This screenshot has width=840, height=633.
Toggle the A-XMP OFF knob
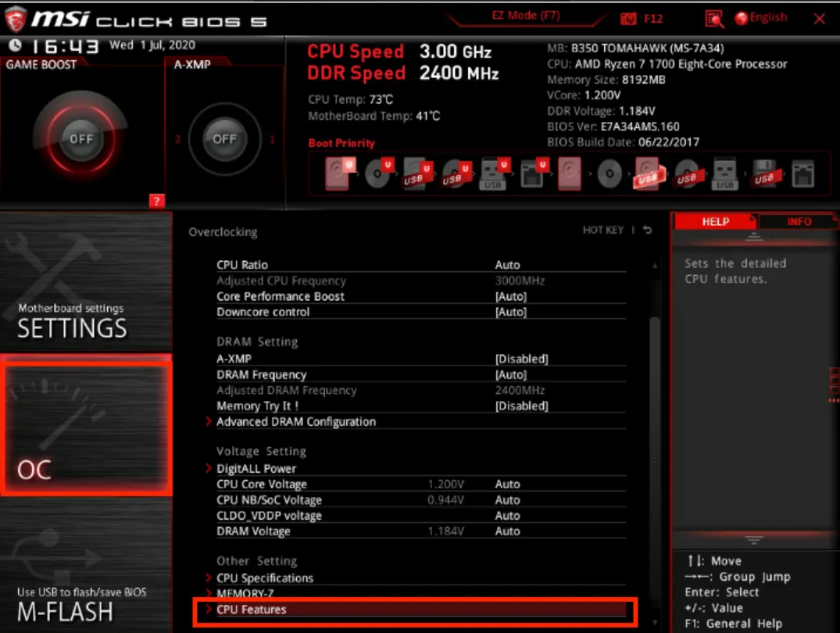224,139
